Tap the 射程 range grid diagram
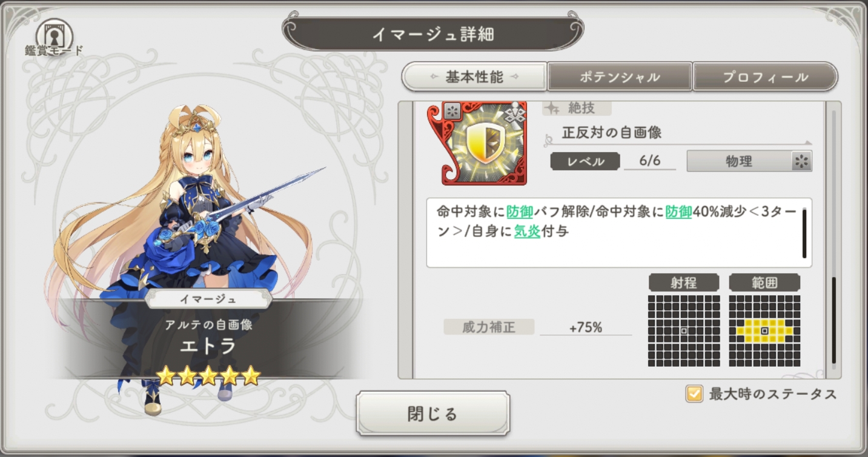The image size is (868, 457). [684, 331]
